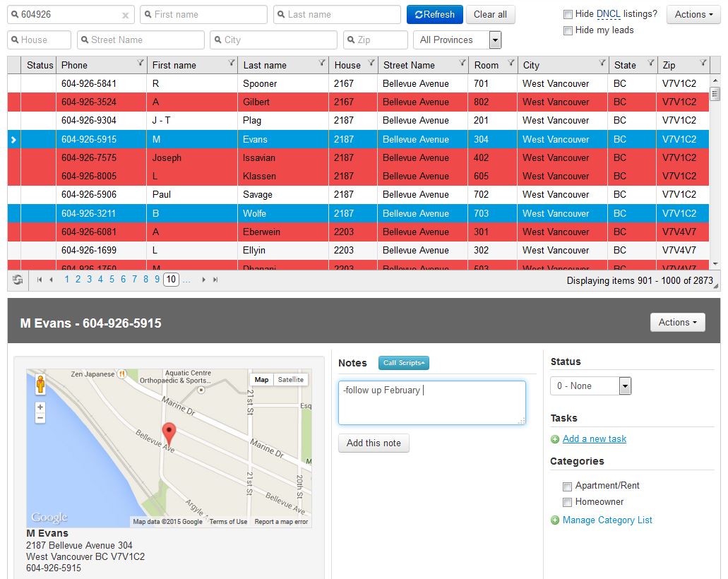
Task: Open the Last name column filter icon
Action: 322,63
